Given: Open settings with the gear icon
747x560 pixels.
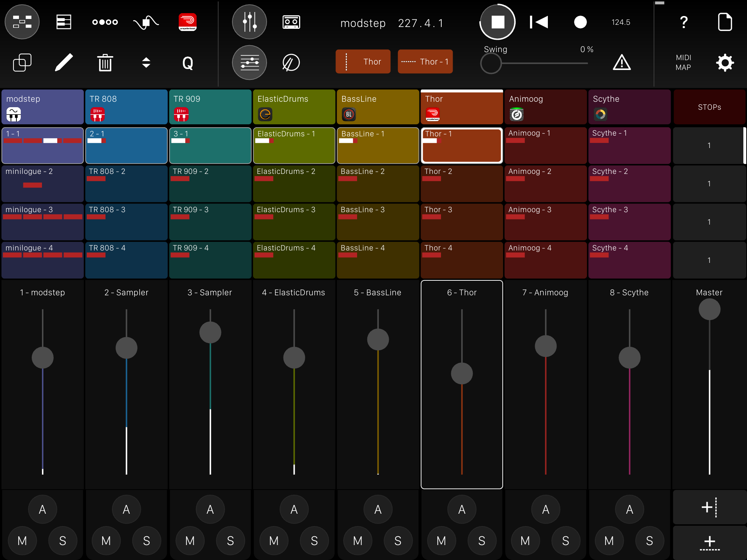Looking at the screenshot, I should [725, 62].
